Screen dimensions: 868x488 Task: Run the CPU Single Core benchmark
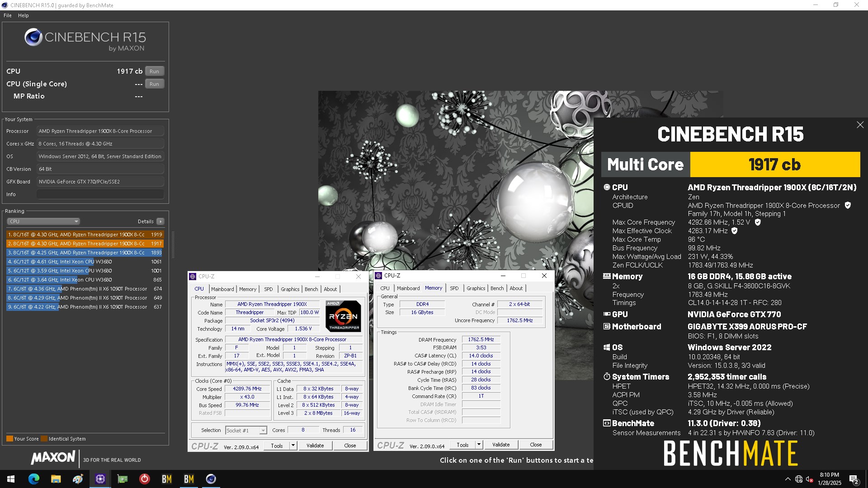point(154,84)
